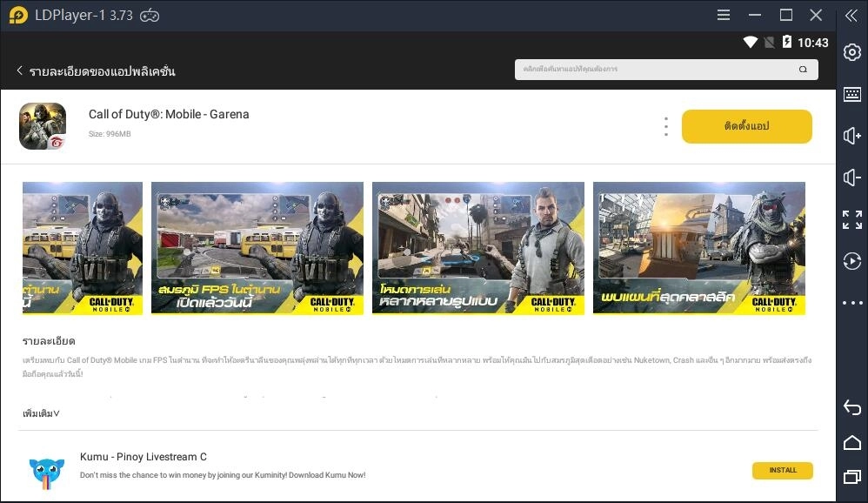The width and height of the screenshot is (868, 503).
Task: Click the รายละเอียดของแอปพลิเคชั่น page title
Action: coord(103,70)
